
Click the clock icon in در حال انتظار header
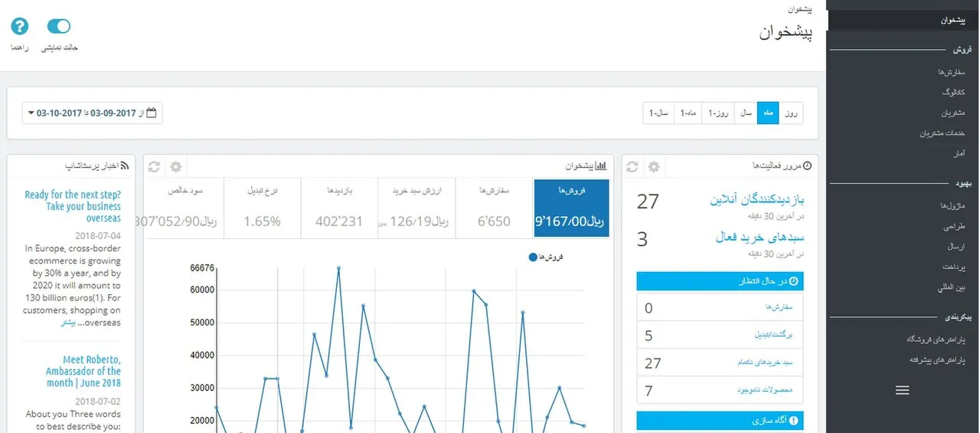pos(794,281)
